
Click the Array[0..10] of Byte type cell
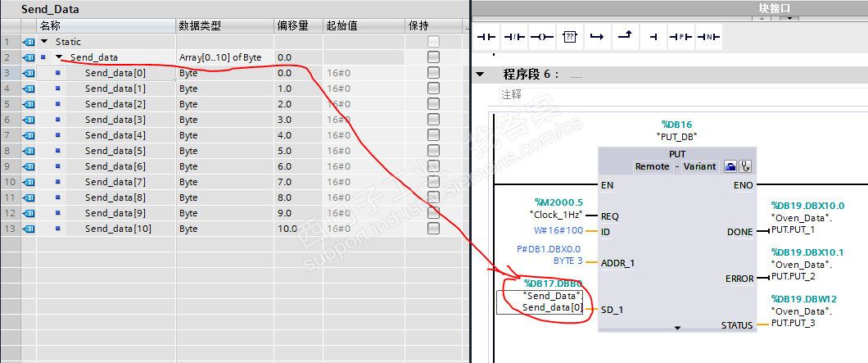(x=224, y=57)
